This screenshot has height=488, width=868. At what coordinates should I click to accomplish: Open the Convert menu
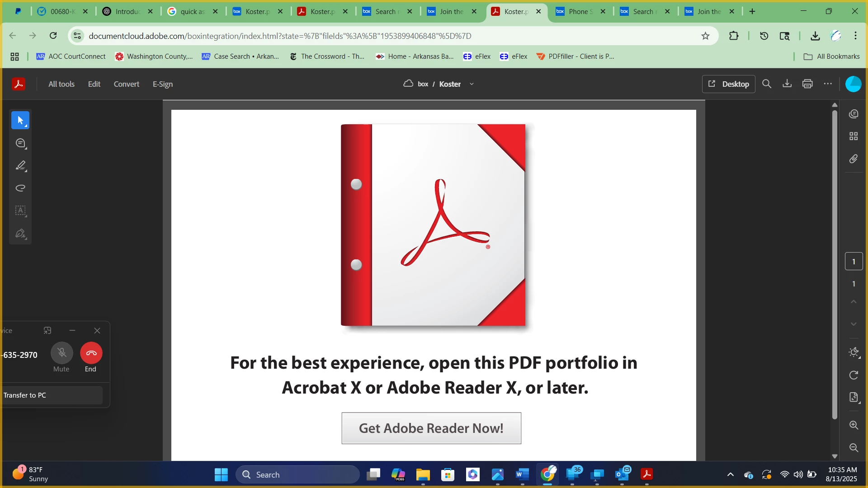pyautogui.click(x=127, y=84)
